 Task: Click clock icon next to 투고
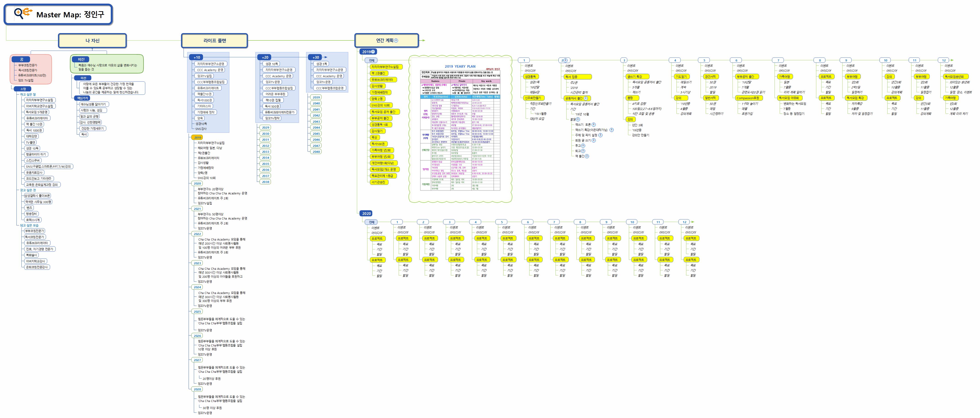tap(583, 146)
